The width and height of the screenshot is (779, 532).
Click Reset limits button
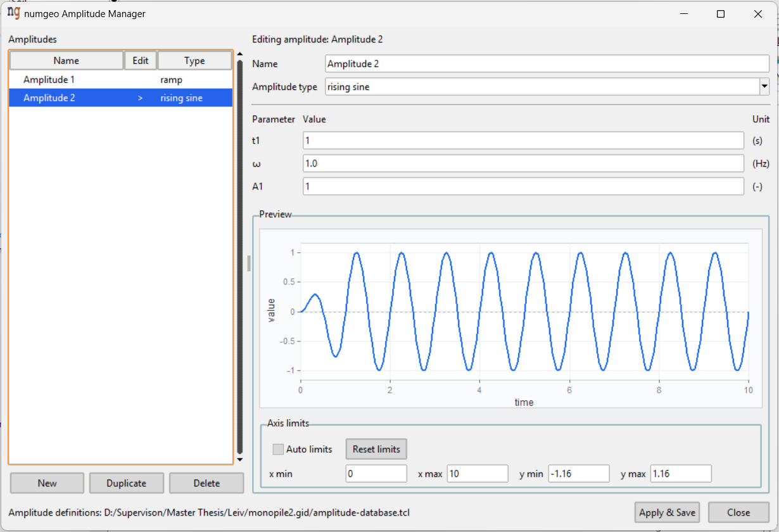(376, 449)
